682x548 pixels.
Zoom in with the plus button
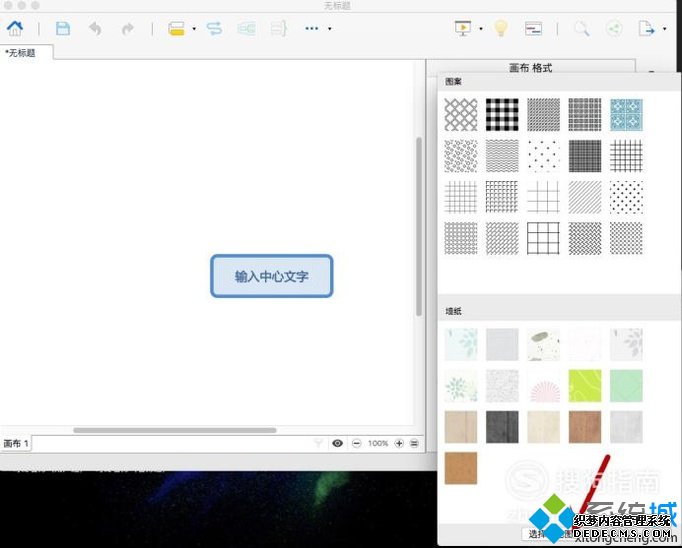(x=399, y=443)
